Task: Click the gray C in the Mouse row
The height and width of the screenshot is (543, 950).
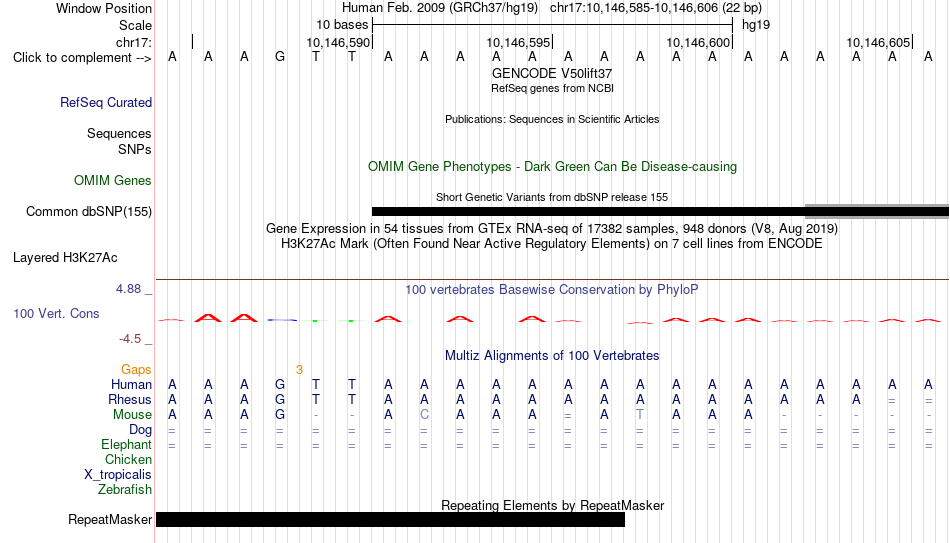Action: (424, 415)
